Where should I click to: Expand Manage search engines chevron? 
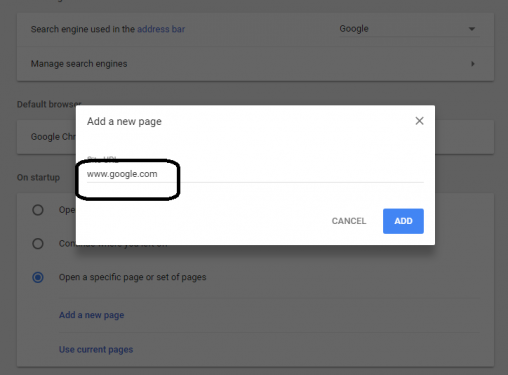coord(473,64)
